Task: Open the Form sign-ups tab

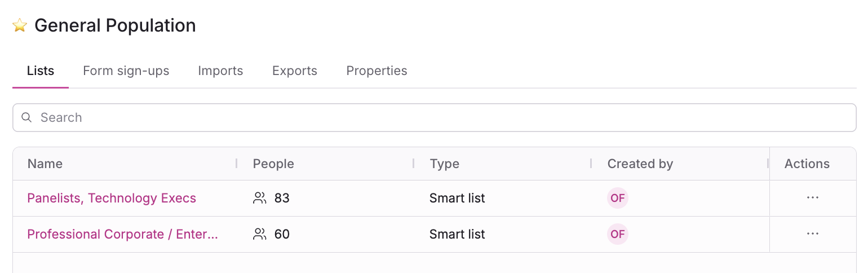Action: pos(126,71)
